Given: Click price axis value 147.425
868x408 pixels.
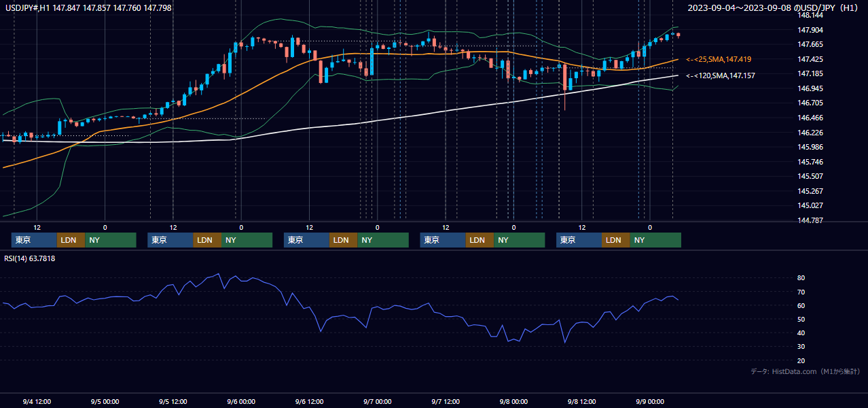Looking at the screenshot, I should [810, 59].
